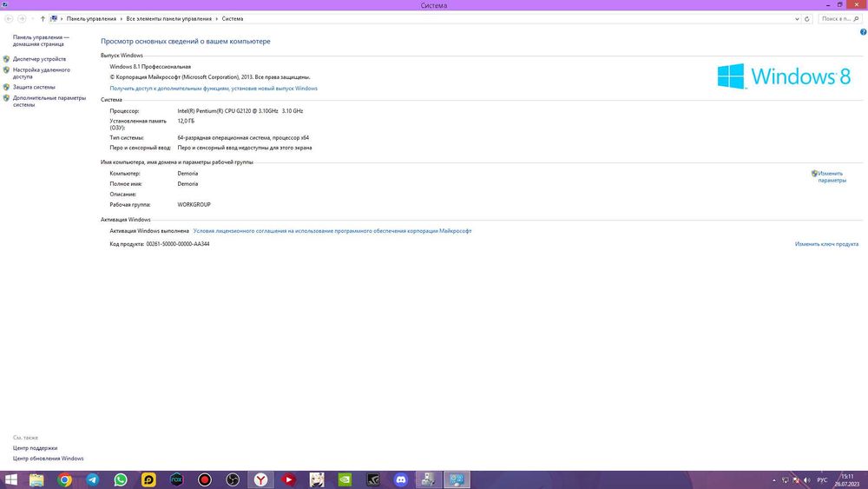Open 'Центр обновления Windows' link
This screenshot has width=868, height=489.
coord(48,459)
